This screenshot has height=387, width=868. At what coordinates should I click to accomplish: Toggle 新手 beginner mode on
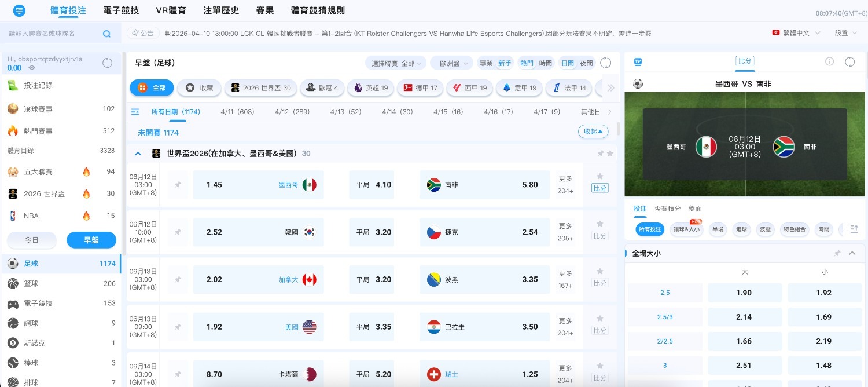(503, 62)
